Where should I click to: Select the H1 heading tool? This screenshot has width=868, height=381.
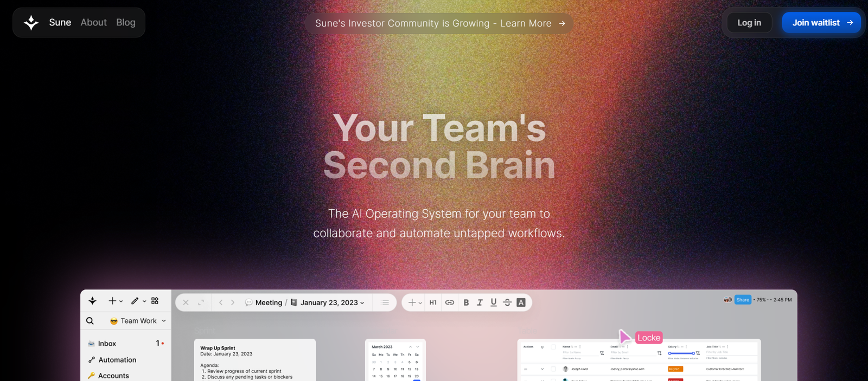tap(433, 302)
